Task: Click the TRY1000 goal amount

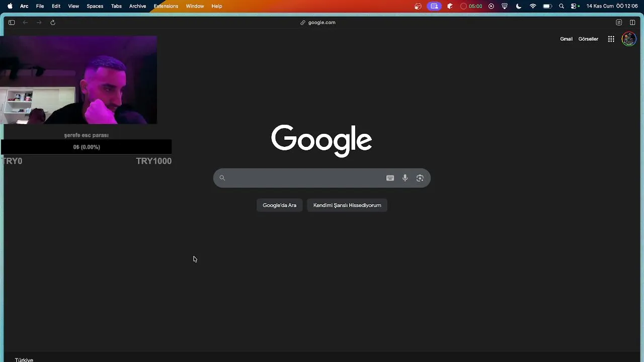Action: pyautogui.click(x=153, y=161)
